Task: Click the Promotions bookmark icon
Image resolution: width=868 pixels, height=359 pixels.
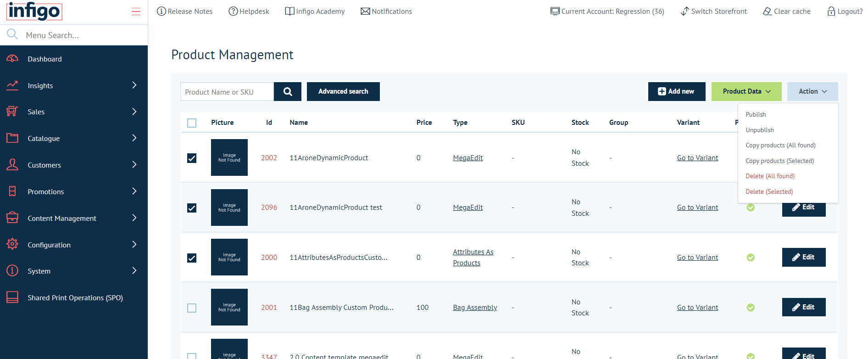Action: click(12, 191)
